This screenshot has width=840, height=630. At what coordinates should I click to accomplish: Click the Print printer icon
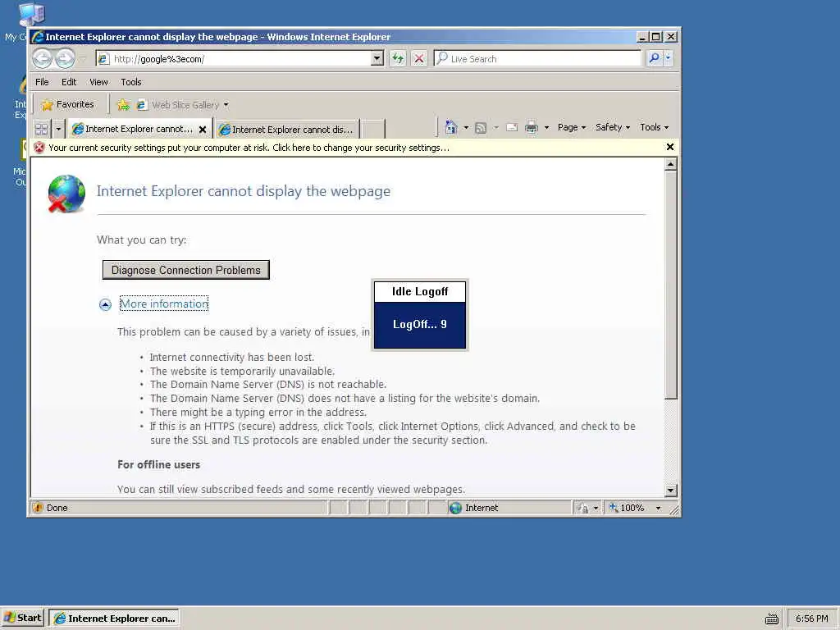[x=532, y=127]
